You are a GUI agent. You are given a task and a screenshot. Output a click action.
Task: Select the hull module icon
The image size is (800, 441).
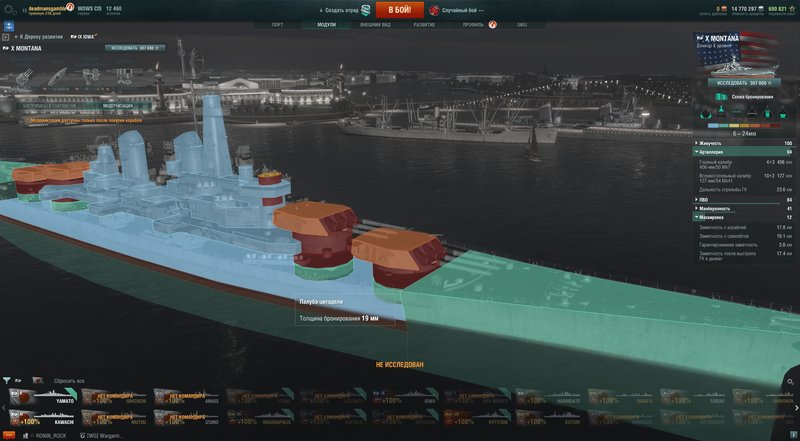[57, 77]
